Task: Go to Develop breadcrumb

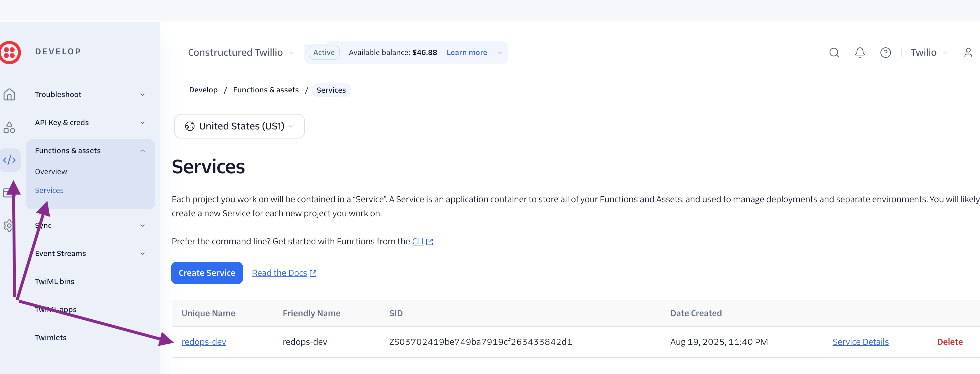Action: point(204,90)
